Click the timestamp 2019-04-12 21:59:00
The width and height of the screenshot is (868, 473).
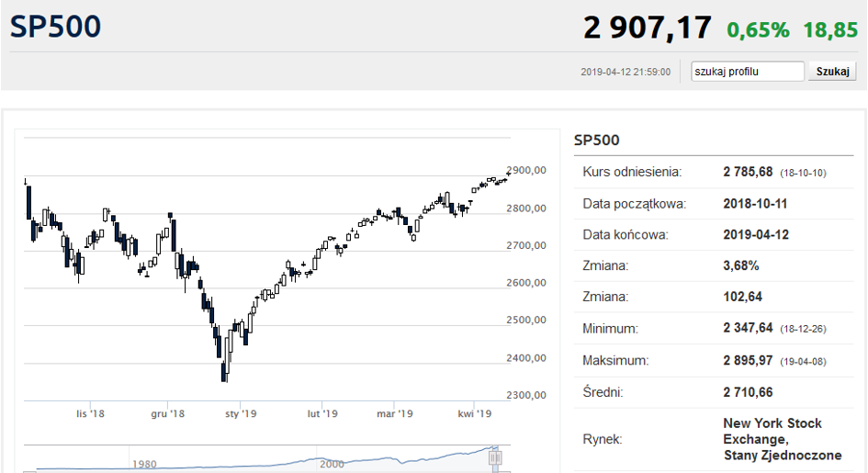click(626, 72)
